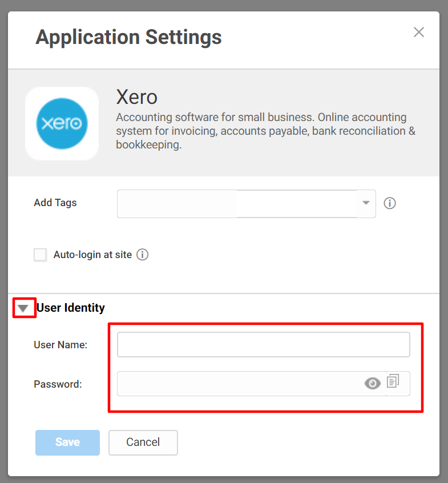The image size is (448, 483).
Task: Cancel the application settings changes
Action: [143, 442]
